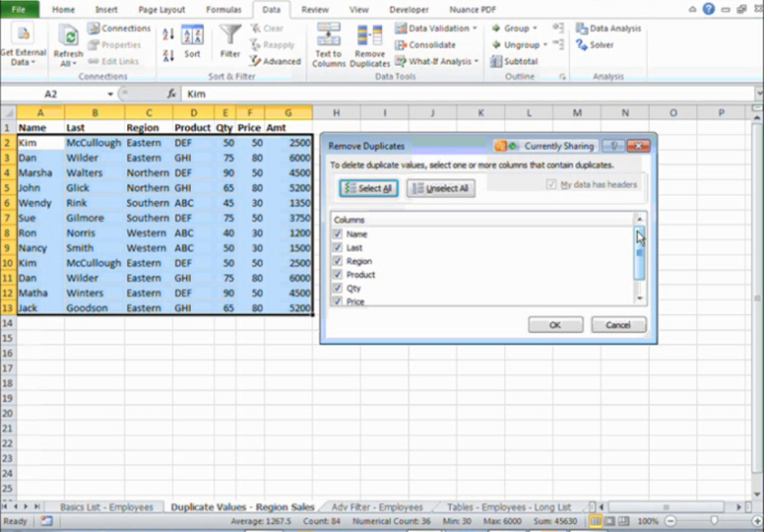Open the File tab

[x=19, y=9]
